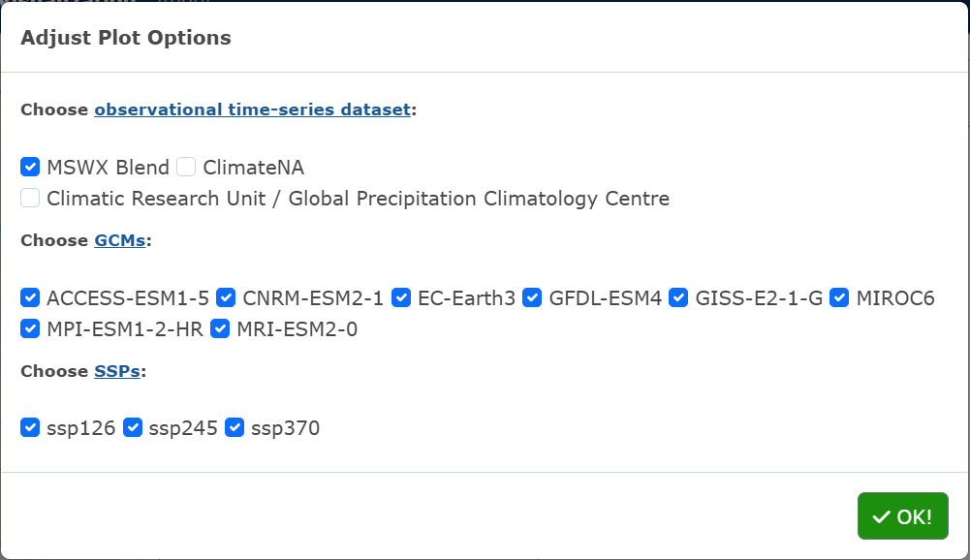Toggle GISS-E2-1-G model selection
This screenshot has height=560, width=970.
click(678, 297)
